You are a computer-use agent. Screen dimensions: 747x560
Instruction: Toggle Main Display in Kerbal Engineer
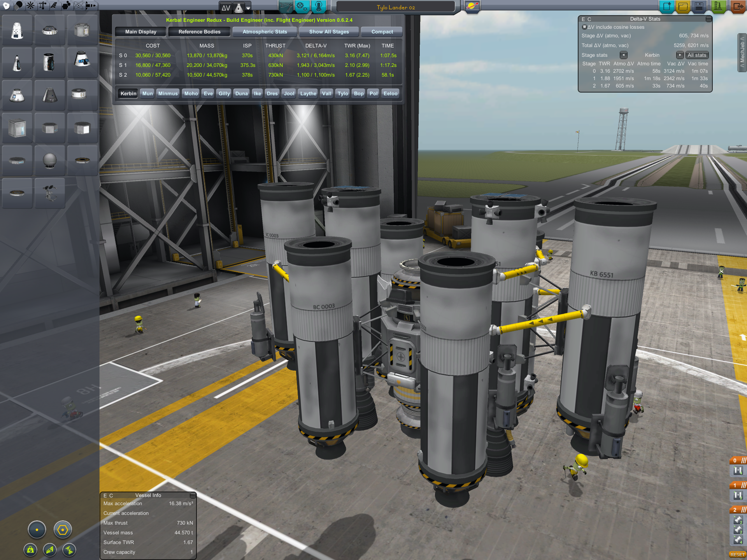141,32
